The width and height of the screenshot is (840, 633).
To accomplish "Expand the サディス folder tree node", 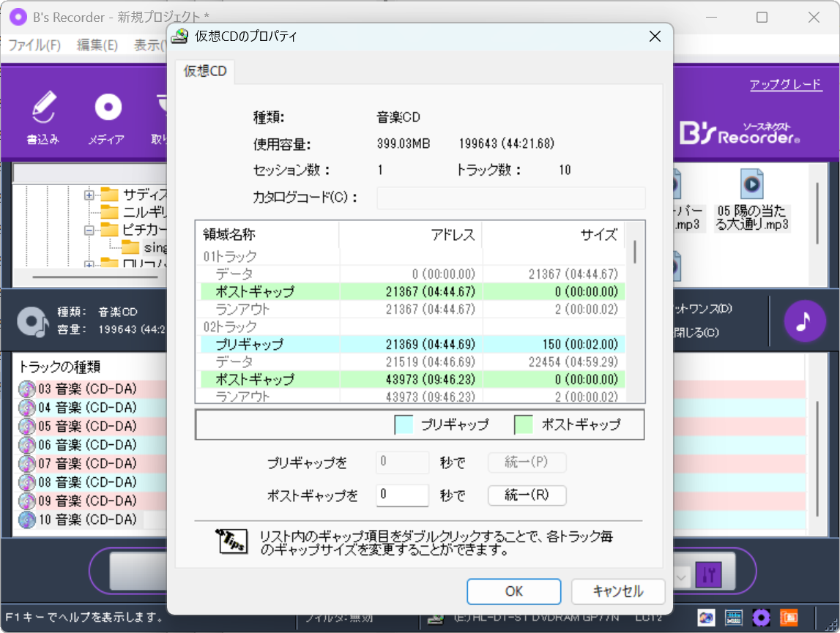I will (89, 195).
